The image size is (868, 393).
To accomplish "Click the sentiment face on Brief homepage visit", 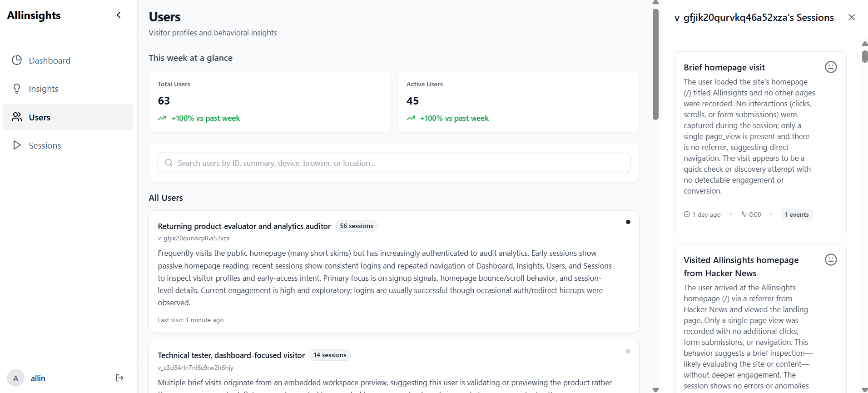I will [831, 67].
